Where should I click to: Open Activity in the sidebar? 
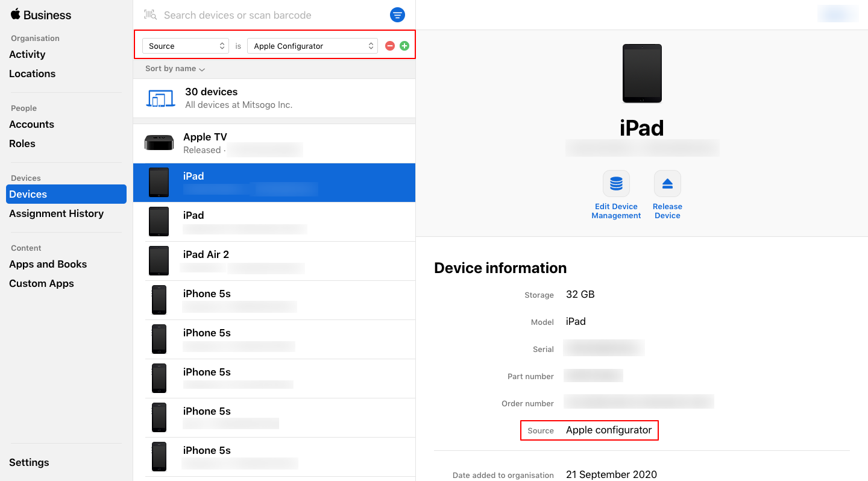point(27,54)
